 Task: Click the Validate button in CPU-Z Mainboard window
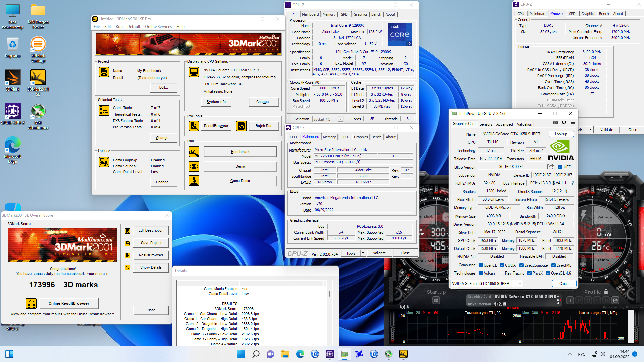pyautogui.click(x=379, y=253)
